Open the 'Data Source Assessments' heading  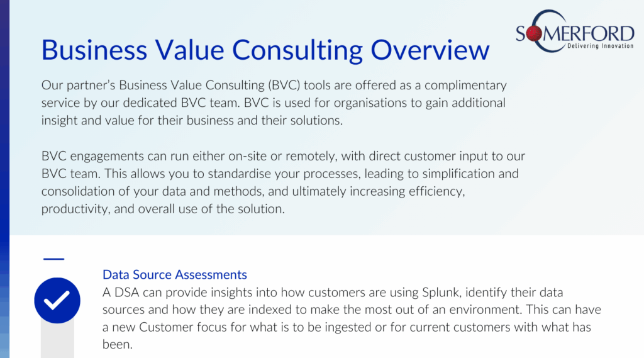[175, 274]
